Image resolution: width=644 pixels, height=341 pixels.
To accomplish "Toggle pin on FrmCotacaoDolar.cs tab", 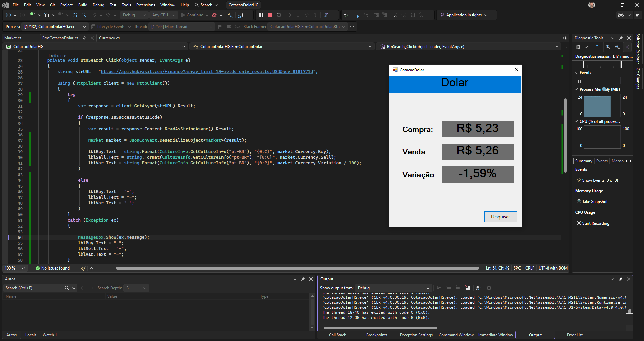I will (84, 38).
